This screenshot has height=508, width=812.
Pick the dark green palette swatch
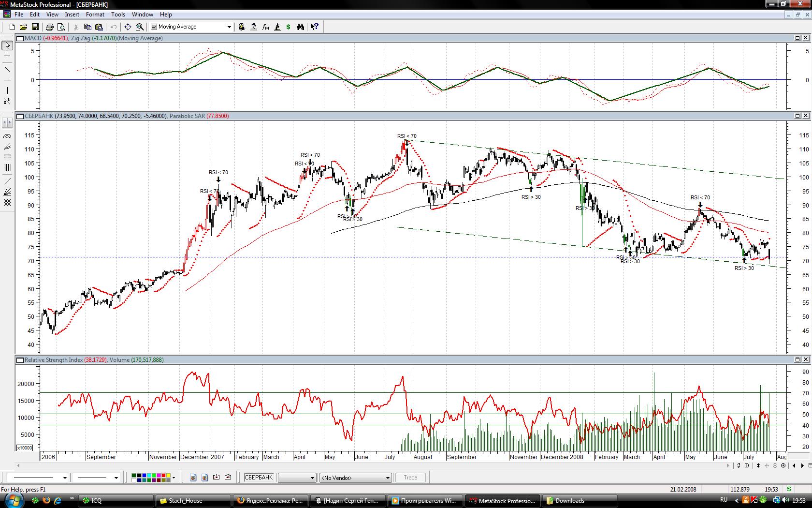click(135, 476)
